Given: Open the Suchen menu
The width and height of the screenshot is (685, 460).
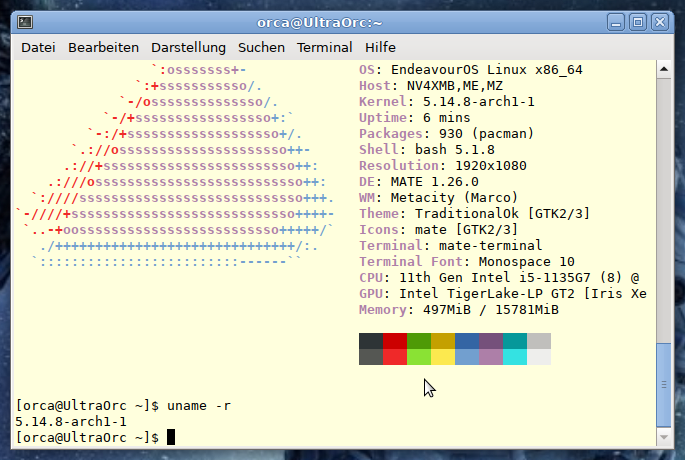Looking at the screenshot, I should coord(261,47).
